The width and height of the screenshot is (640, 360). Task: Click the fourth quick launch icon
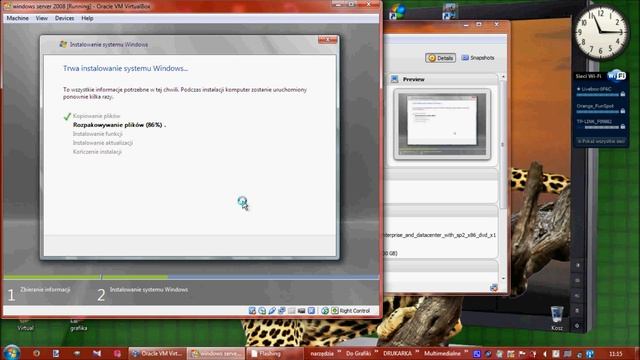tap(97, 353)
